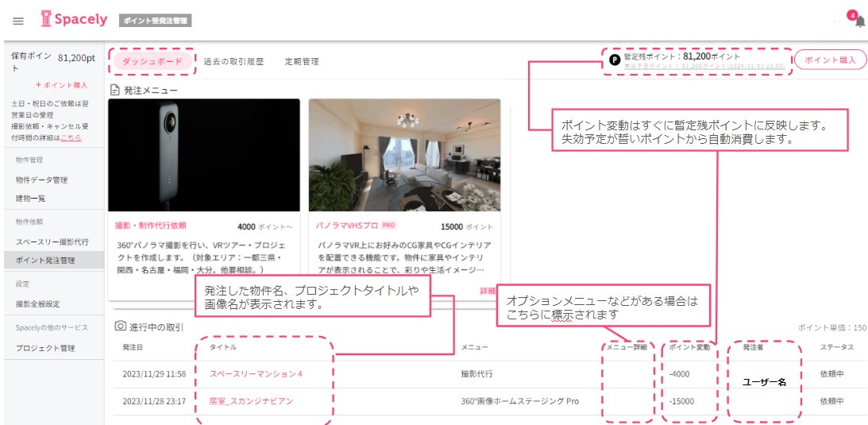The width and height of the screenshot is (868, 425).
Task: Click the 撮影代行 menu cell
Action: pyautogui.click(x=476, y=373)
